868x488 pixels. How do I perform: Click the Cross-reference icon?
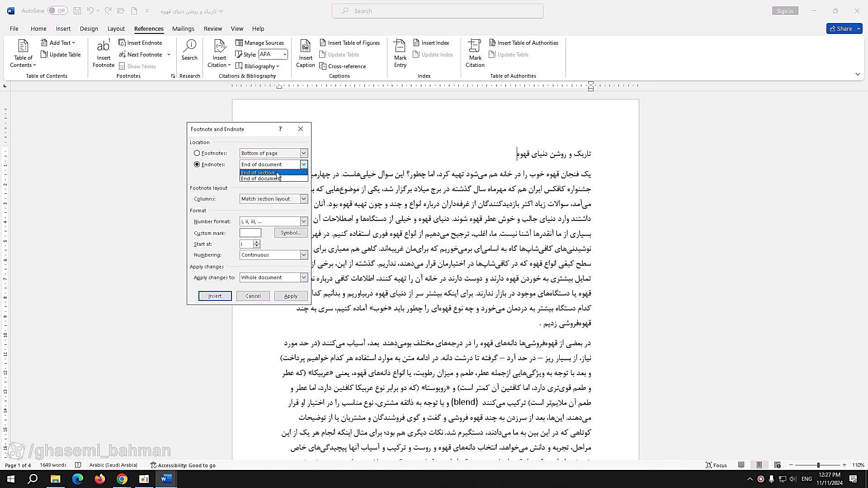343,66
